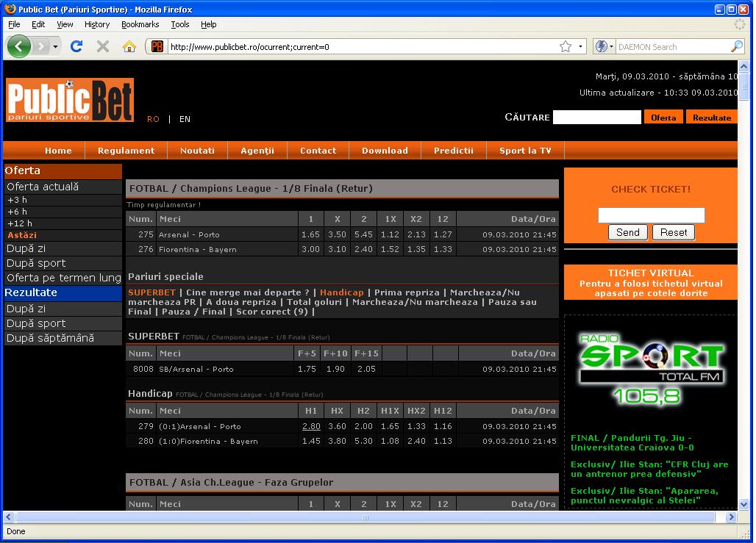Click the DAEMON Search box

[673, 47]
